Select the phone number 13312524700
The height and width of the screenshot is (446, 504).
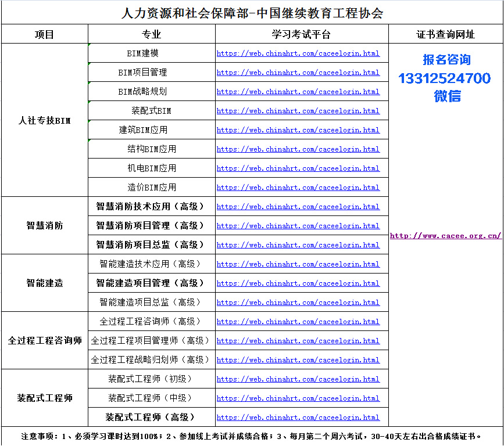[445, 78]
